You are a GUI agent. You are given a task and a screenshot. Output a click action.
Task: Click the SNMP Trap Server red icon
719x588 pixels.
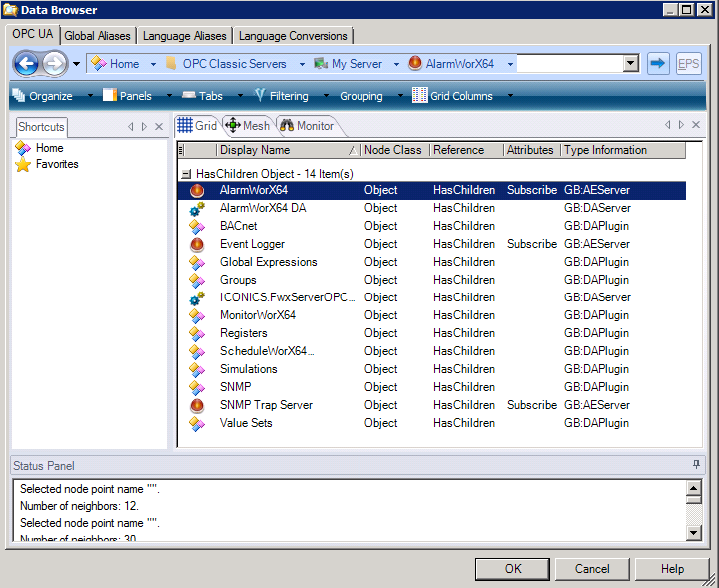[x=197, y=405]
